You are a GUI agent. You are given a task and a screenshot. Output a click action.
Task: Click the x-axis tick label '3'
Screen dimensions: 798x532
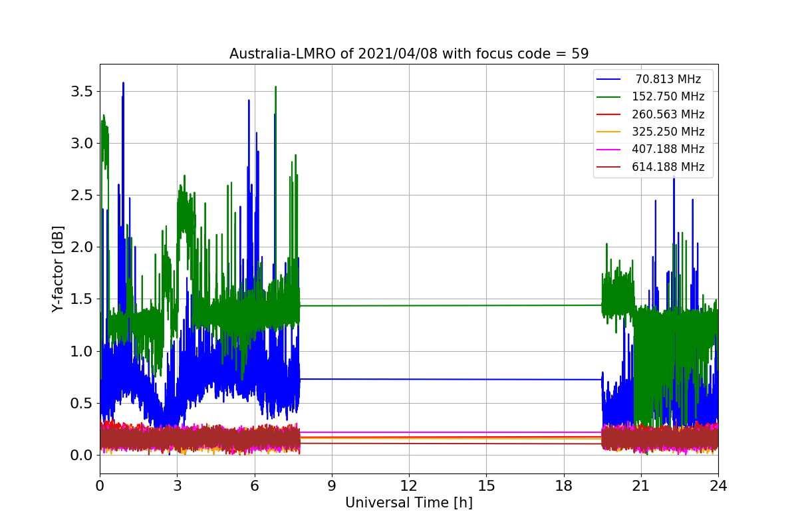point(177,485)
